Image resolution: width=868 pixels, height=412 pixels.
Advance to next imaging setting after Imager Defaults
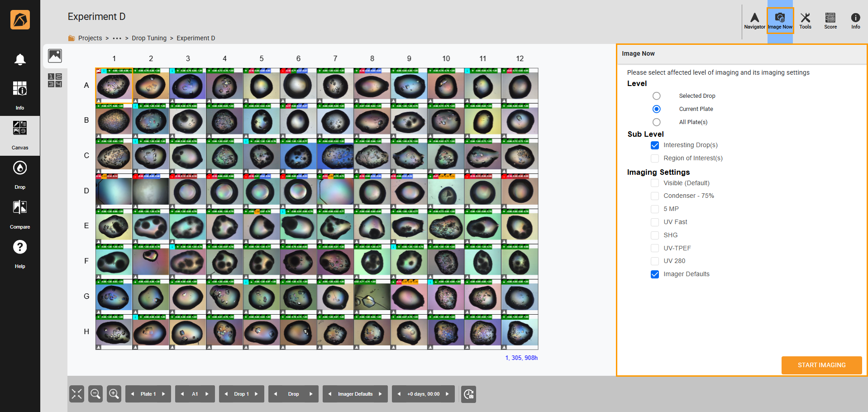[x=380, y=394]
